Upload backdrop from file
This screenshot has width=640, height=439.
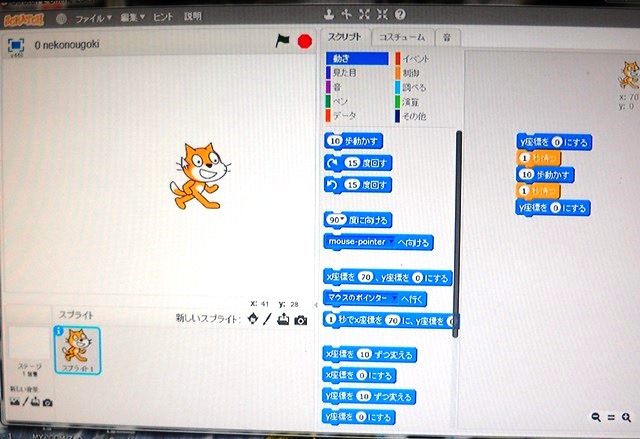coord(36,402)
